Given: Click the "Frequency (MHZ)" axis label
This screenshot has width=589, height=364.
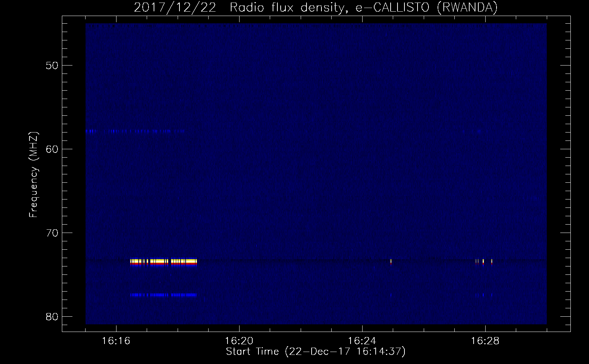Looking at the screenshot, I should pyautogui.click(x=33, y=174).
